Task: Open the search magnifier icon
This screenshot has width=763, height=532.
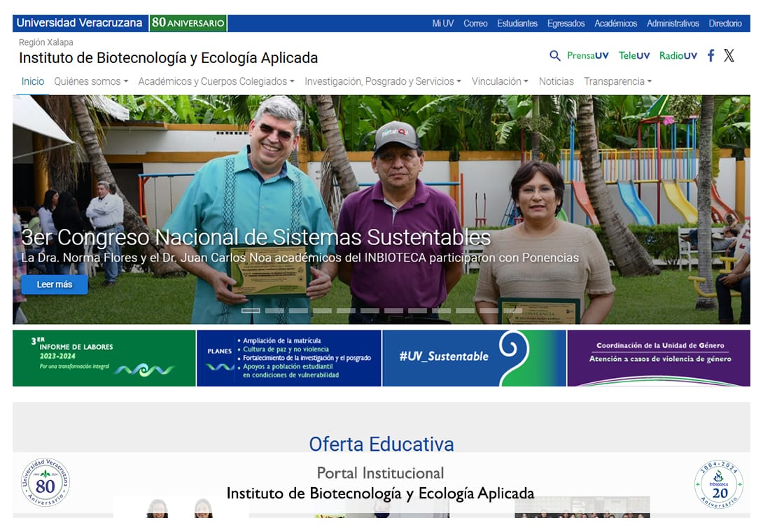Action: [554, 55]
